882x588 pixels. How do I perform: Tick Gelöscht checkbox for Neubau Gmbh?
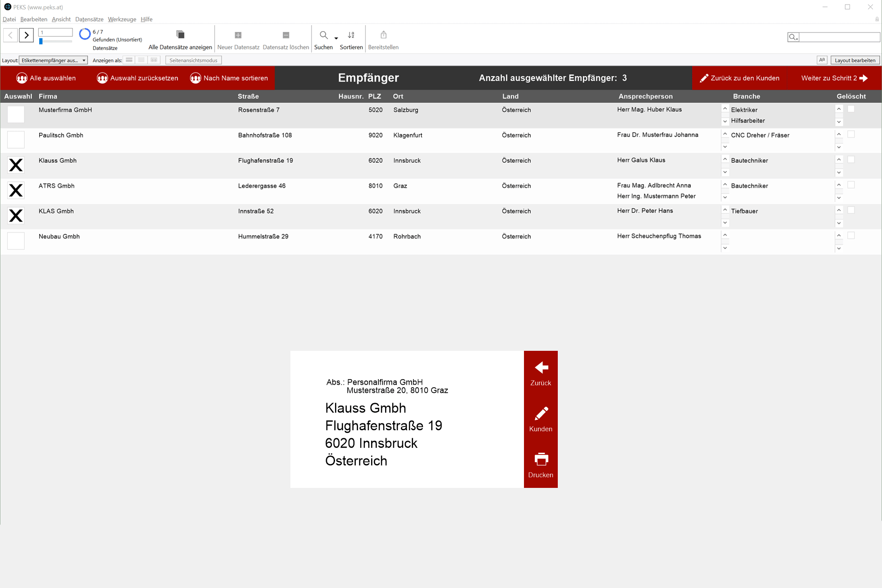851,235
